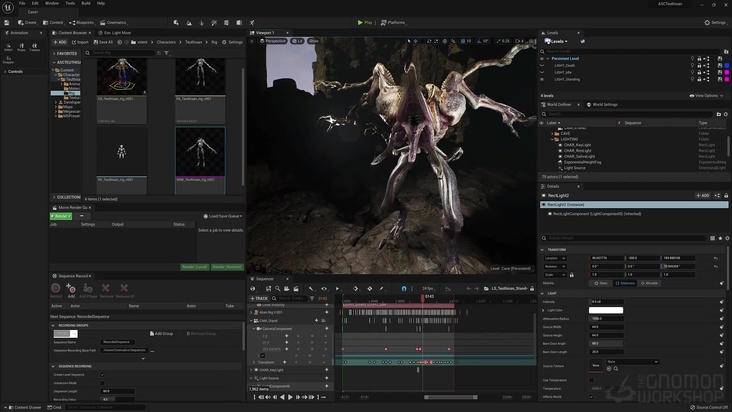This screenshot has width=732, height=412.
Task: Open the Help menu
Action: coord(101,3)
